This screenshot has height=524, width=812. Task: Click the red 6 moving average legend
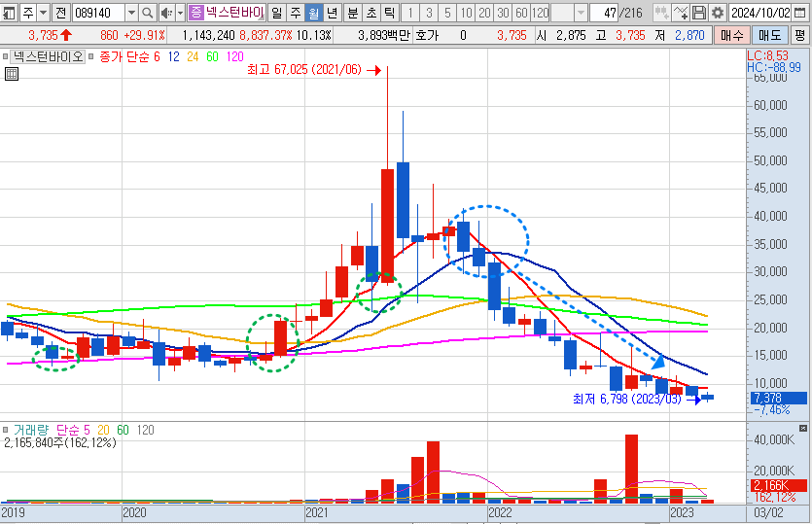click(x=157, y=57)
